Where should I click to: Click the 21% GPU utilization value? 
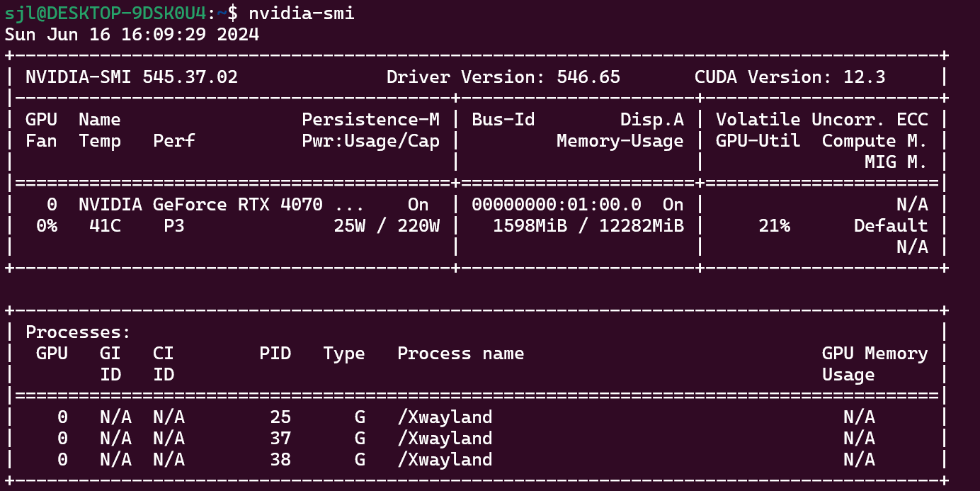click(774, 226)
